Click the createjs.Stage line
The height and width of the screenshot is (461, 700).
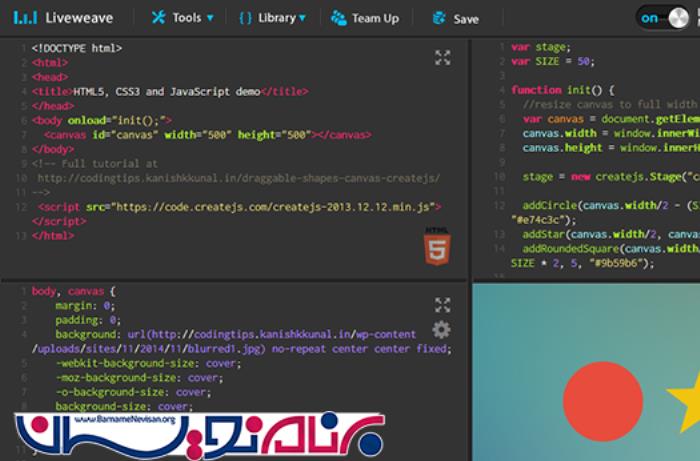pos(611,177)
